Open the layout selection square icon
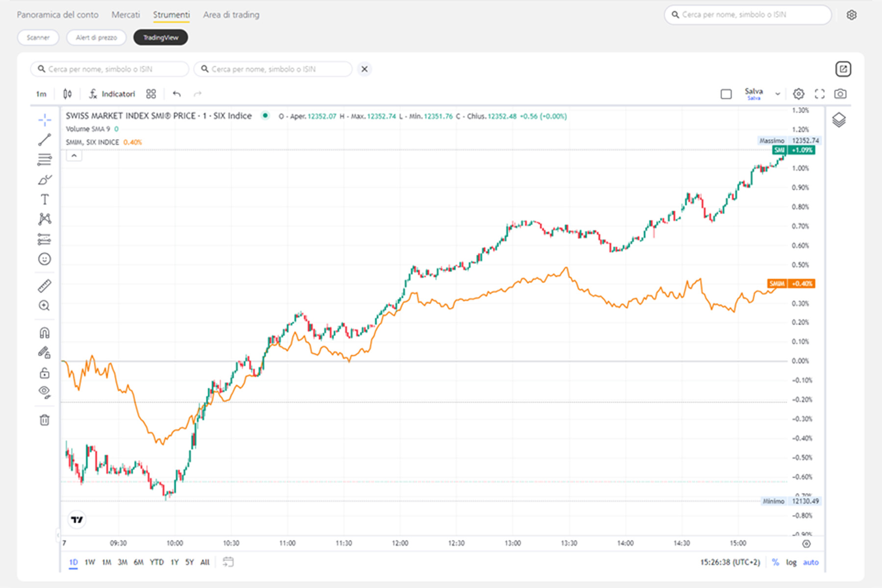 click(x=726, y=94)
